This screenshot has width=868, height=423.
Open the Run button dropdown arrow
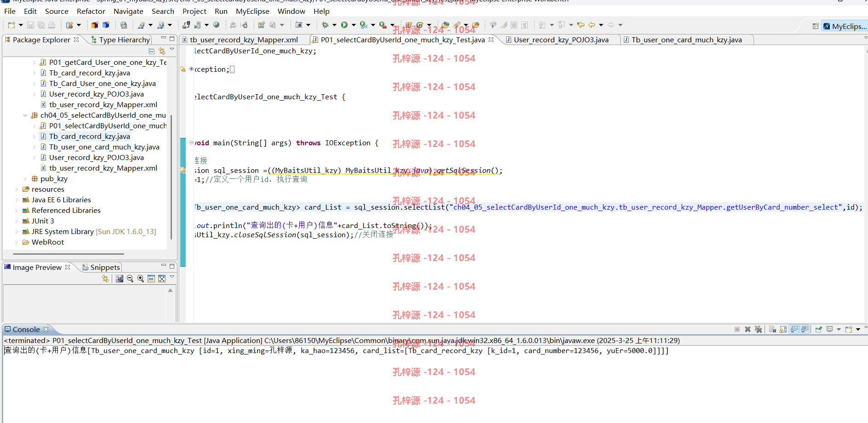tap(354, 25)
